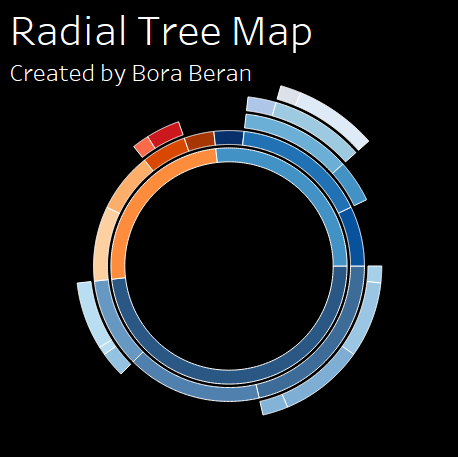Click the "Radial Tree Map" title
Viewport: 458px width, 457px height.
(162, 31)
